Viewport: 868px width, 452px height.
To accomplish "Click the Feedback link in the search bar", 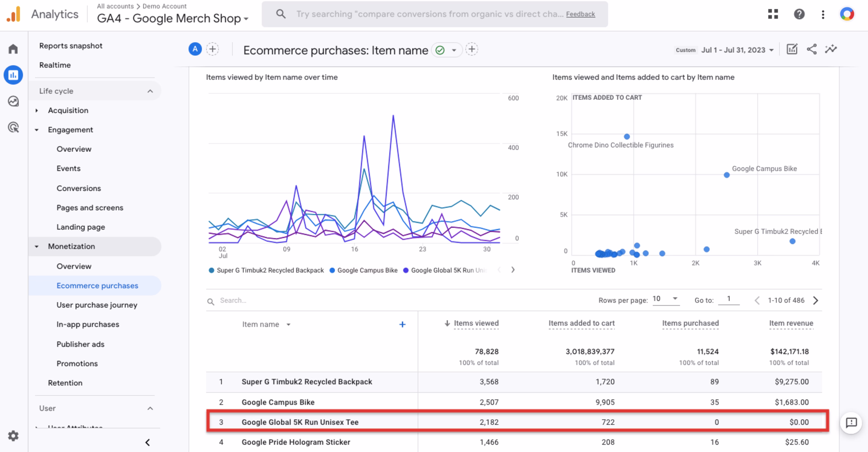I will [x=580, y=14].
